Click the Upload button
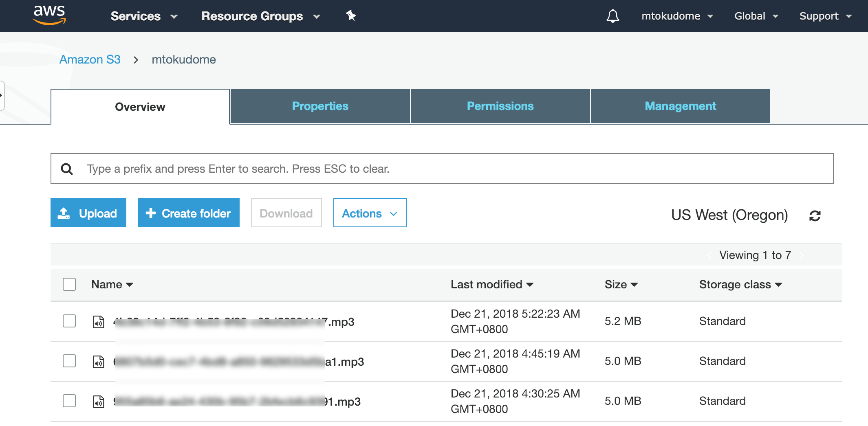Screen dimensions: 868x426 pos(88,213)
